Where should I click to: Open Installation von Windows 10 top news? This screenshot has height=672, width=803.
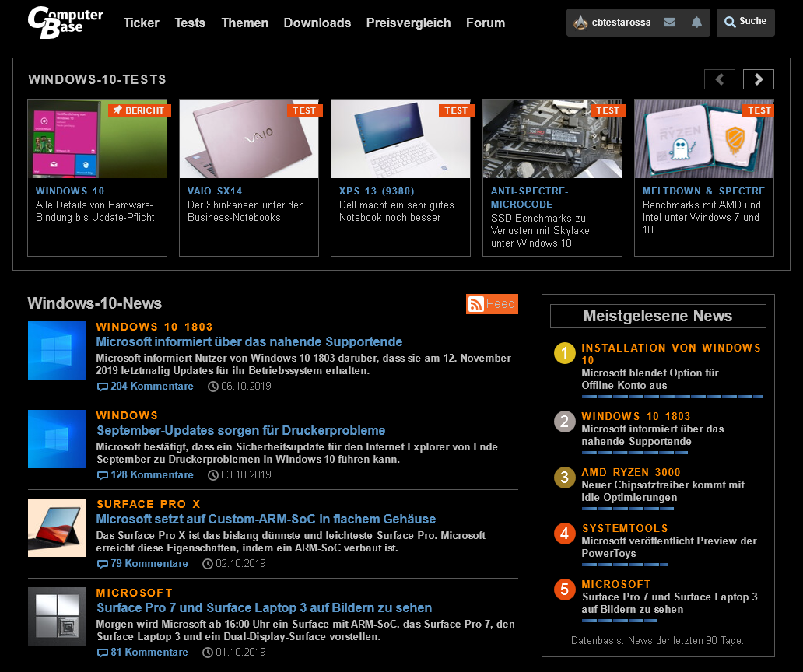click(x=671, y=366)
